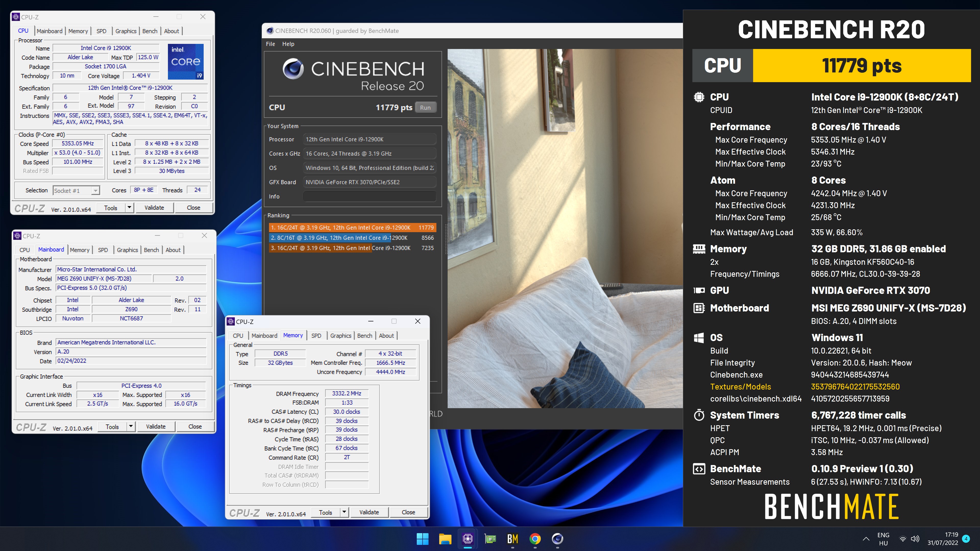The image size is (980, 551).
Task: Launch Google Chrome from the taskbar
Action: click(535, 539)
